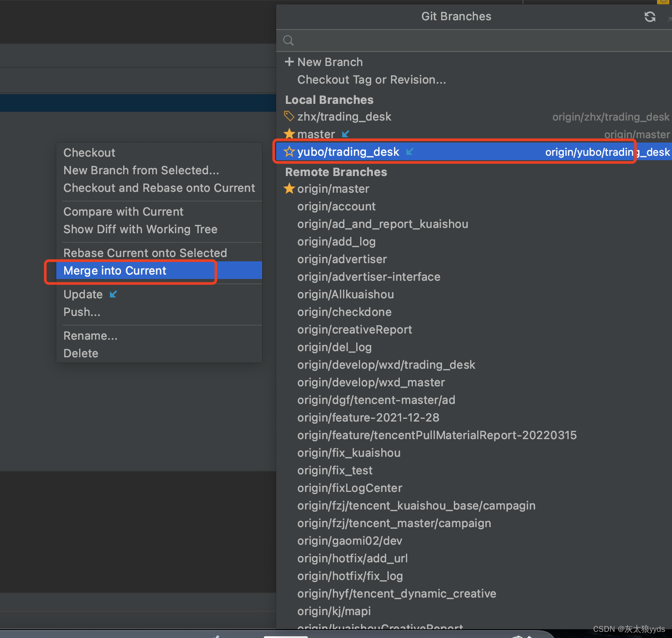Screen dimensions: 672x638
Task: Click the incoming commits arrow beside master
Action: [x=345, y=134]
